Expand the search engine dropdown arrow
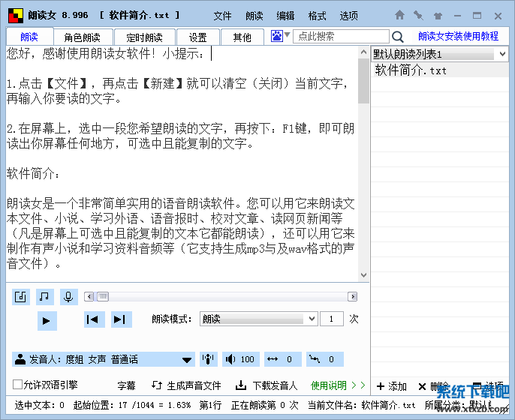Image resolution: width=515 pixels, height=420 pixels. coord(287,34)
